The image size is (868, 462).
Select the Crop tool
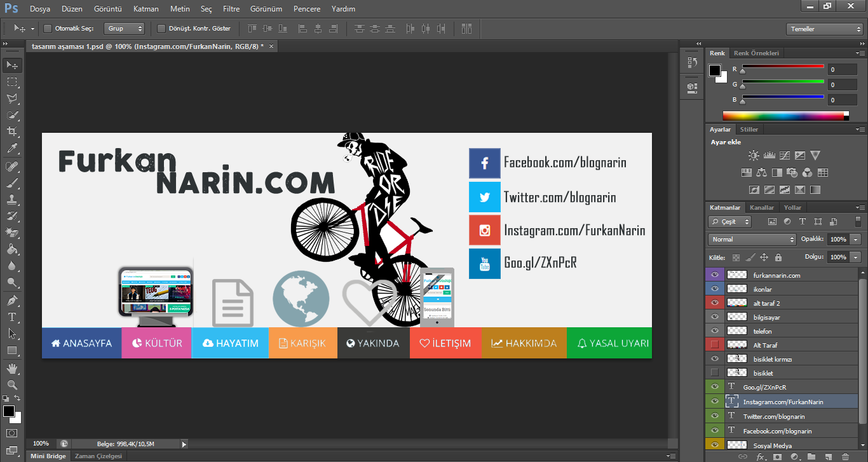12,132
